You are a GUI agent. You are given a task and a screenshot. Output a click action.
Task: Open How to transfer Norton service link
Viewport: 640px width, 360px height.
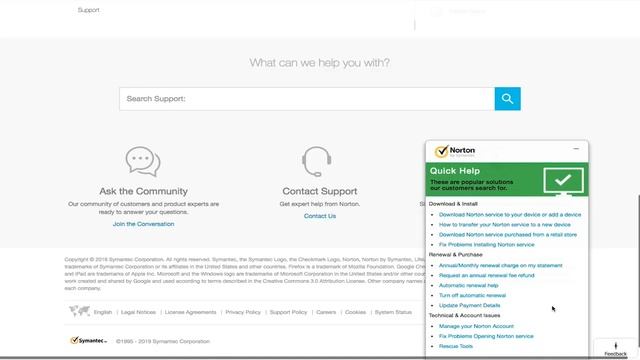coord(505,225)
